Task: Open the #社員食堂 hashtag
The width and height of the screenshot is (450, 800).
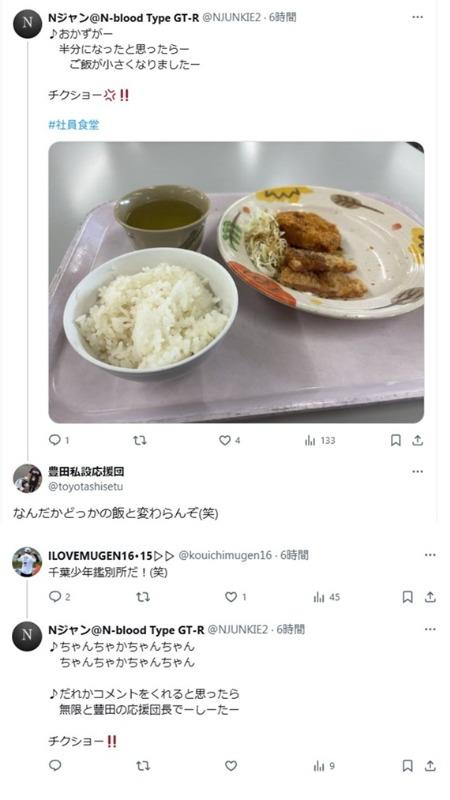Action: [74, 124]
